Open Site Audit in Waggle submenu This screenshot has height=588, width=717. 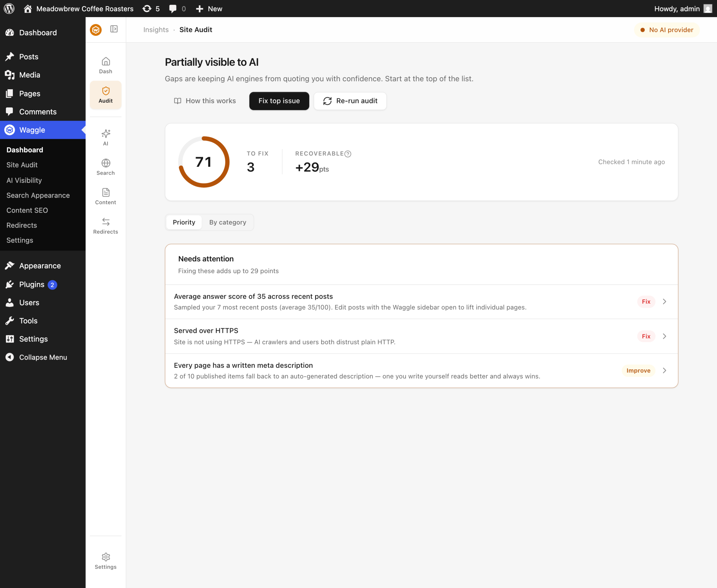22,165
